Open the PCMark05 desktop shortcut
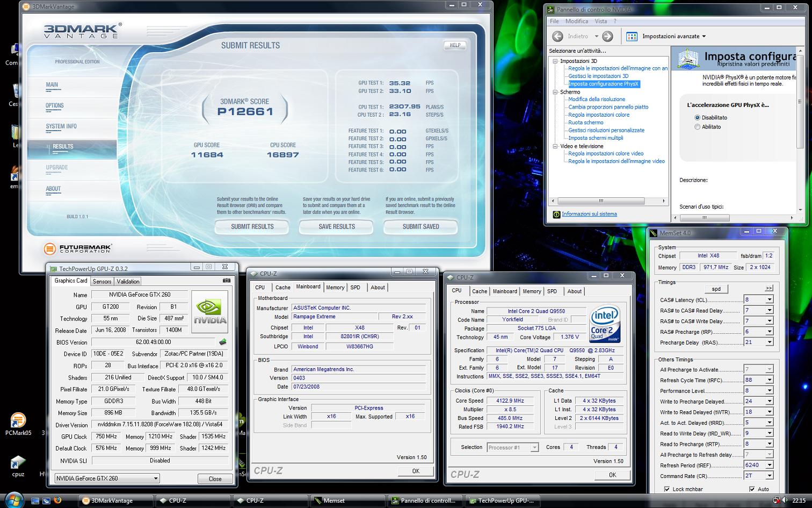Image resolution: width=812 pixels, height=508 pixels. [18, 424]
